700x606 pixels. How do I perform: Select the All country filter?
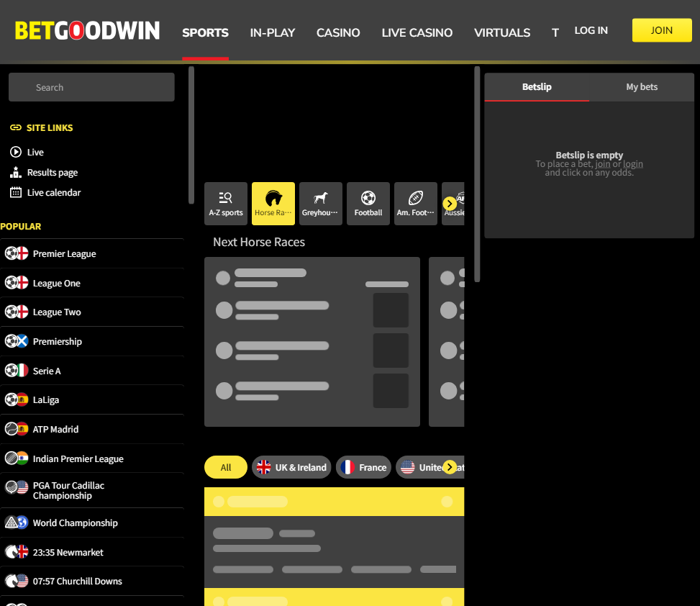point(226,467)
